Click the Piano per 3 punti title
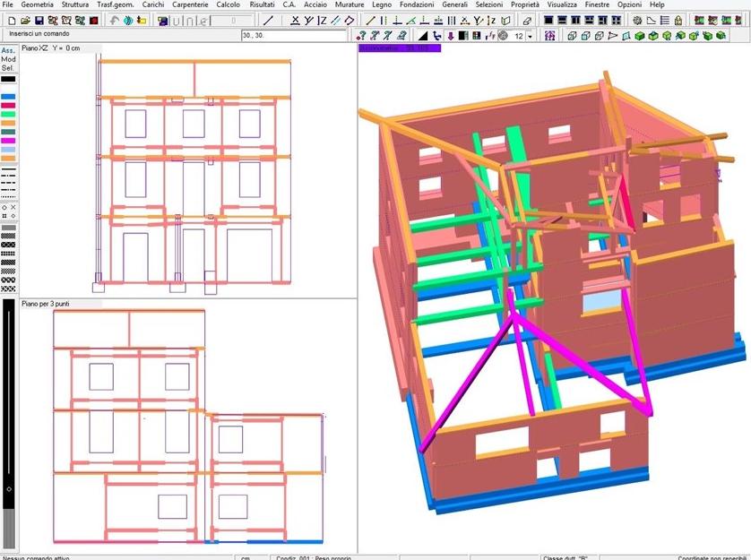 [x=45, y=305]
